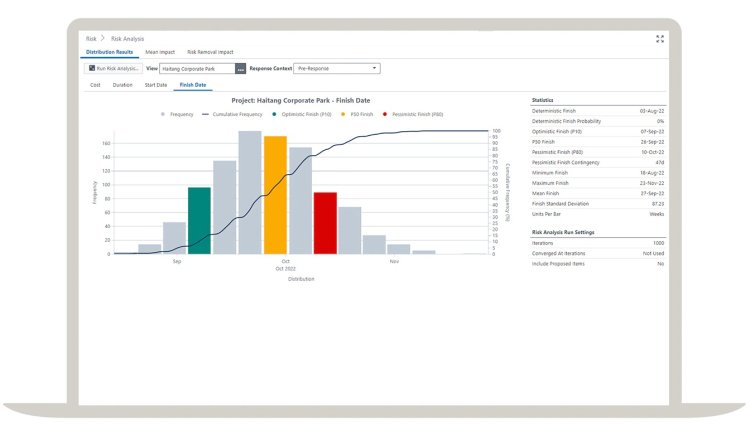Image resolution: width=750 pixels, height=426 pixels.
Task: Switch to the Mean Impact tab
Action: coord(159,51)
